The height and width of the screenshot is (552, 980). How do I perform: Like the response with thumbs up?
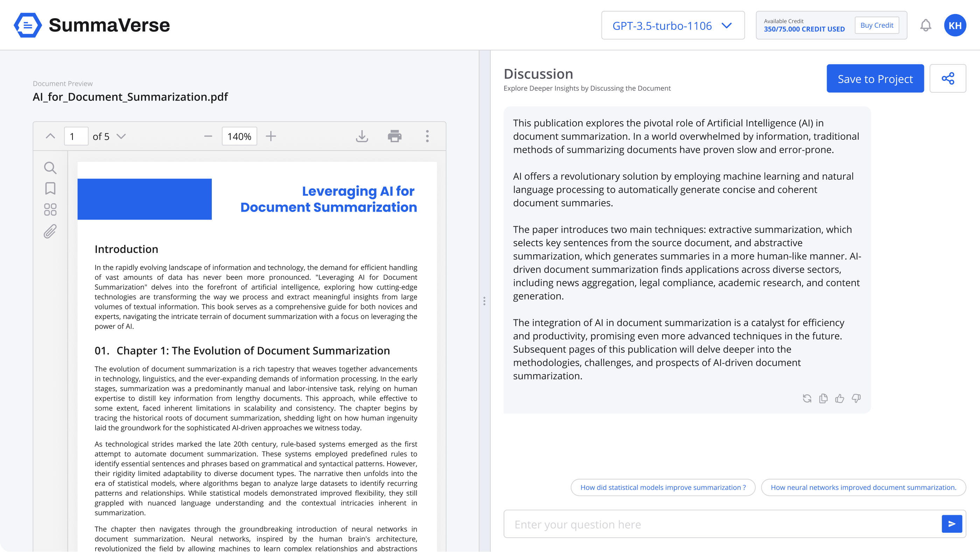840,399
